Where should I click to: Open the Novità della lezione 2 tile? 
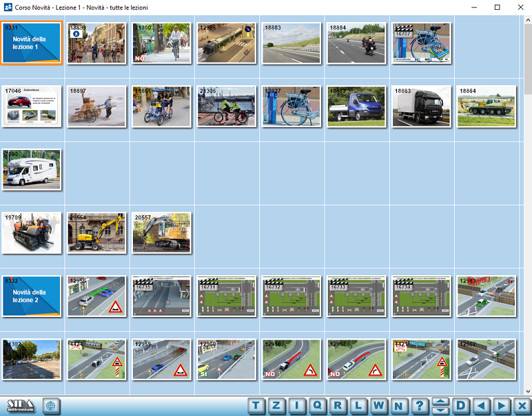[x=31, y=296]
